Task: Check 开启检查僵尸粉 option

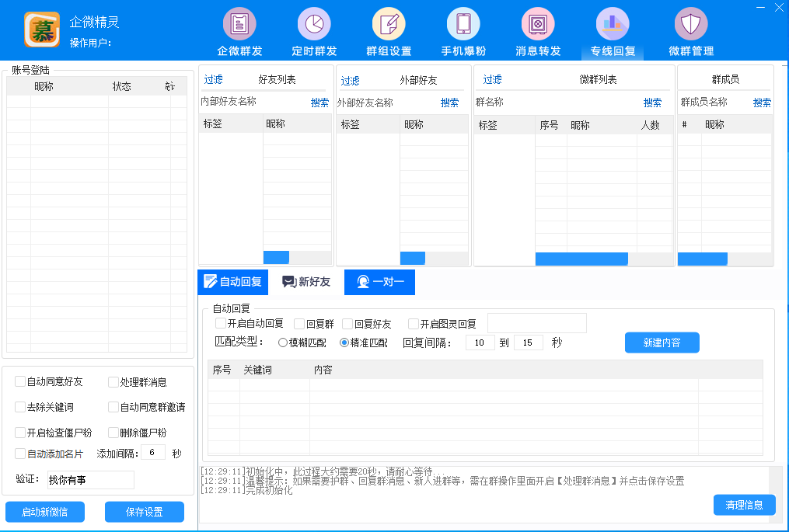Action: coord(20,433)
